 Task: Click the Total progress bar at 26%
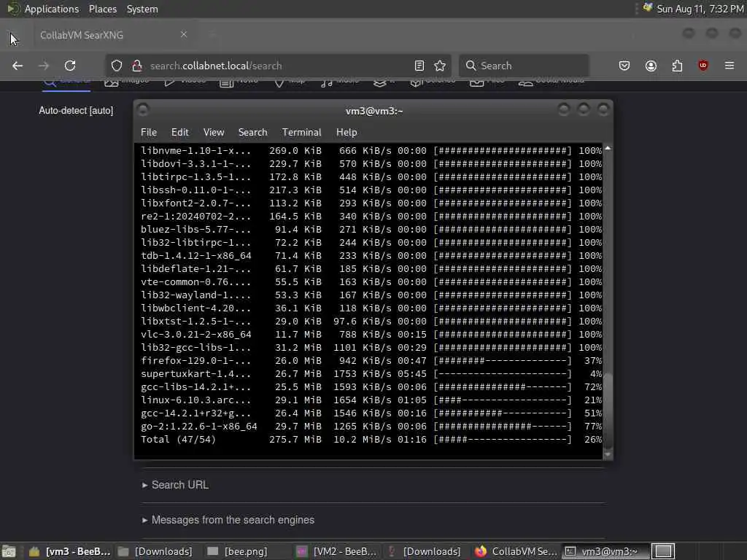[x=503, y=440]
